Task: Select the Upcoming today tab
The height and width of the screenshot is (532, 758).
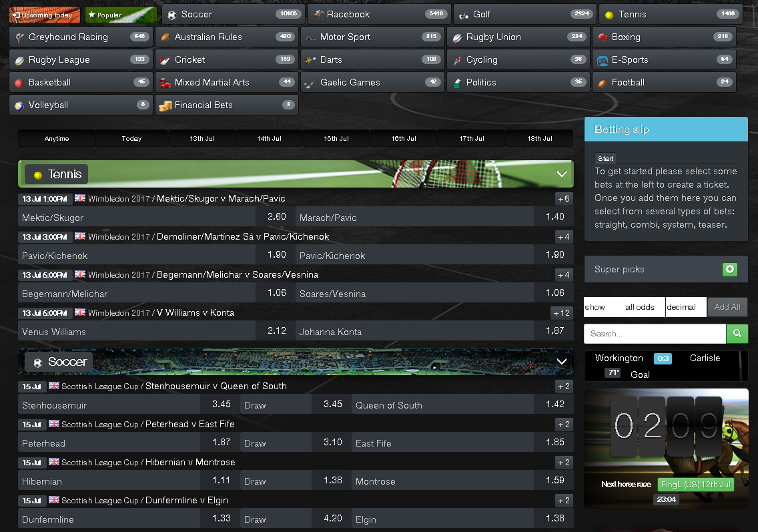Action: click(45, 15)
